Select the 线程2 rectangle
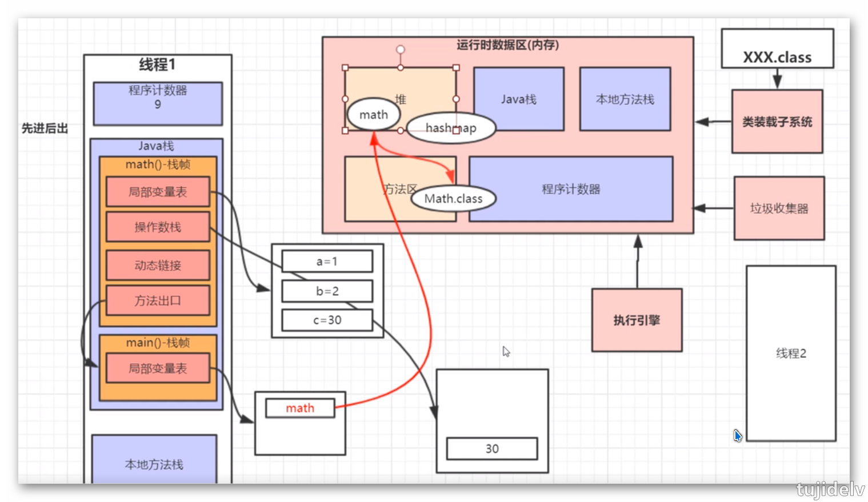 (791, 353)
